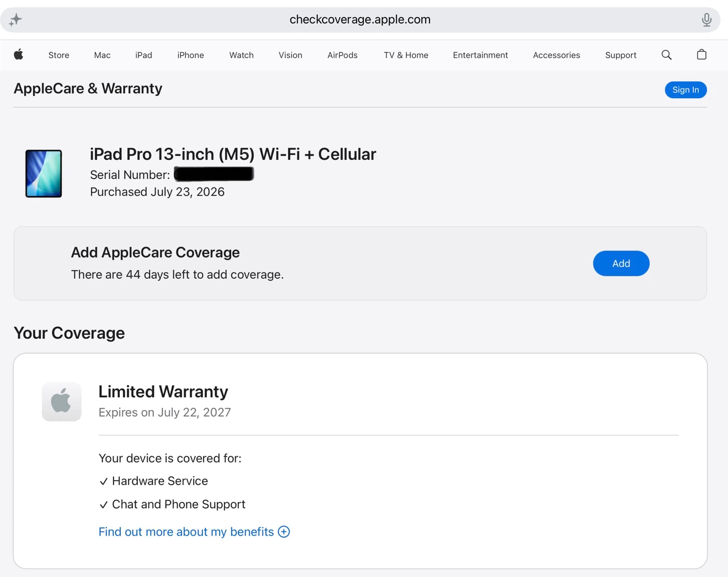This screenshot has width=728, height=577.
Task: Open the shopping bag icon
Action: [702, 54]
